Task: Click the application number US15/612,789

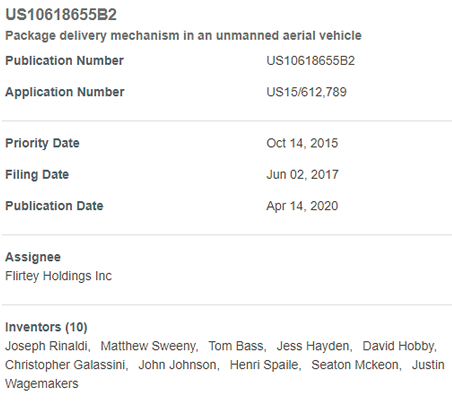Action: pos(306,92)
